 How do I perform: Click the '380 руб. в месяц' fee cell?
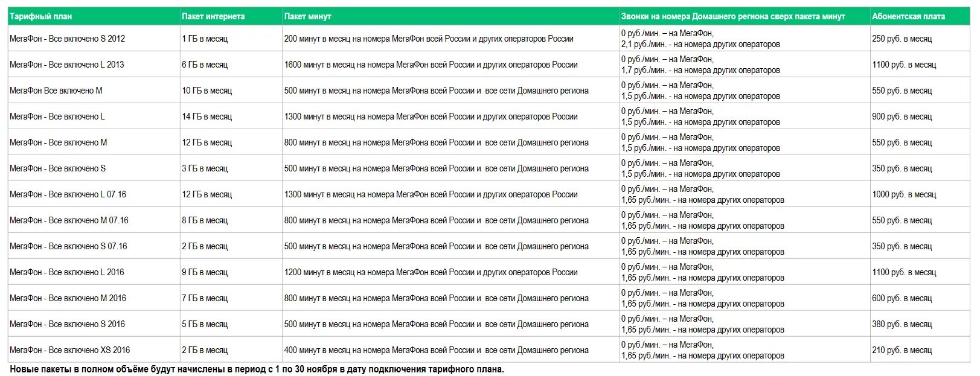coord(920,324)
